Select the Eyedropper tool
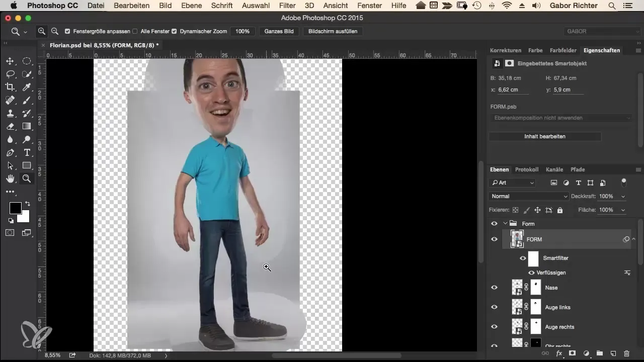This screenshot has height=362, width=644. pos(27,87)
